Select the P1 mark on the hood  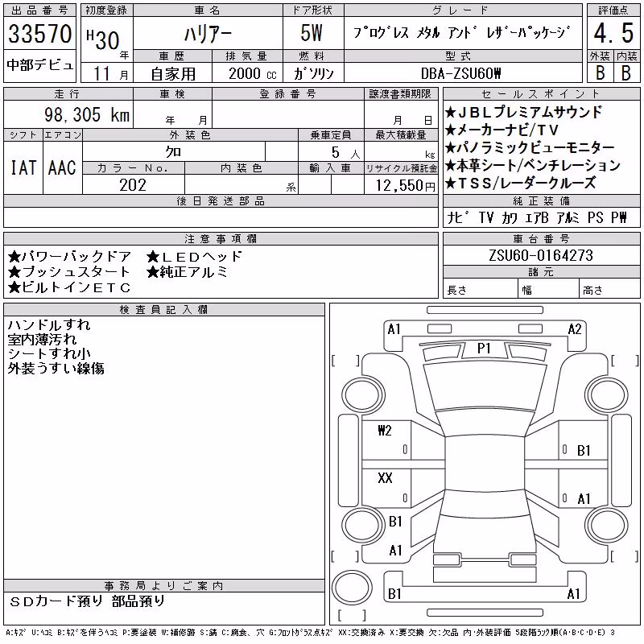coord(484,349)
